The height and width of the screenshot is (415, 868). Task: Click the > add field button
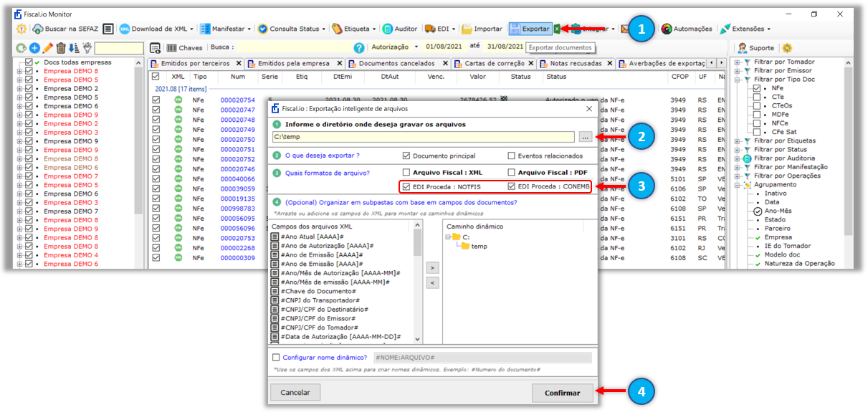432,267
